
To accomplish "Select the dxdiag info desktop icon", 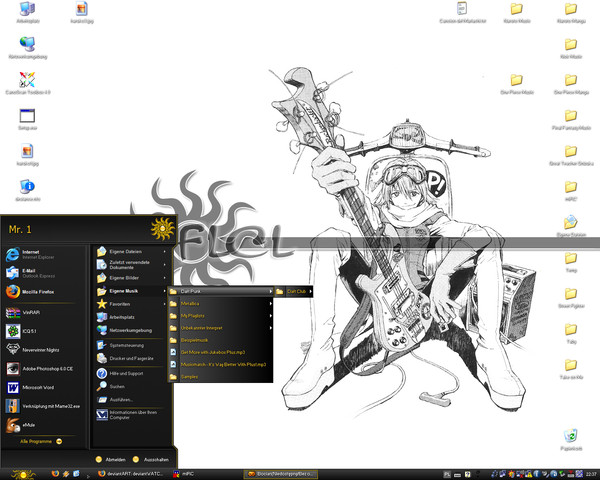I will (28, 190).
